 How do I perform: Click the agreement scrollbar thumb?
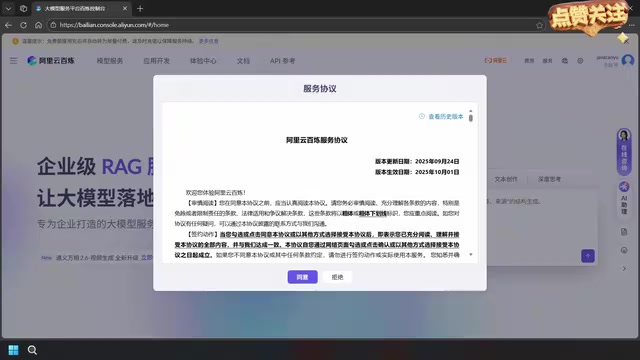471,118
